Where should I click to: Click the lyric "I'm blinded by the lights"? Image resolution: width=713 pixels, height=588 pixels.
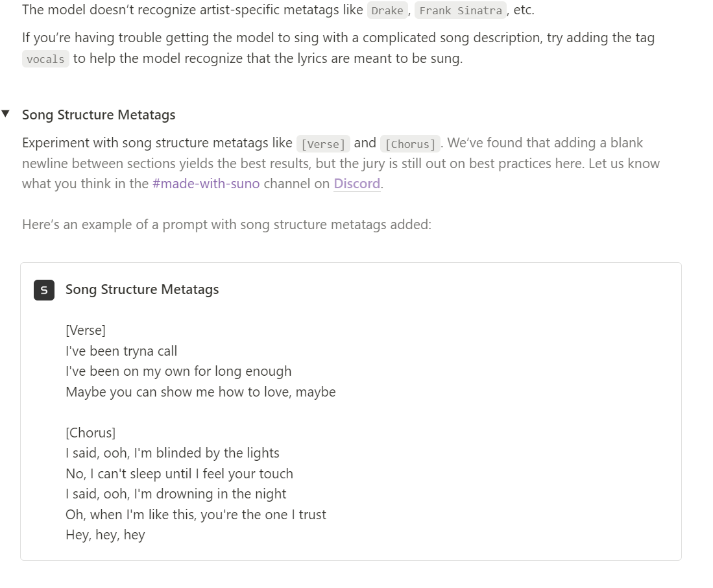pyautogui.click(x=206, y=453)
